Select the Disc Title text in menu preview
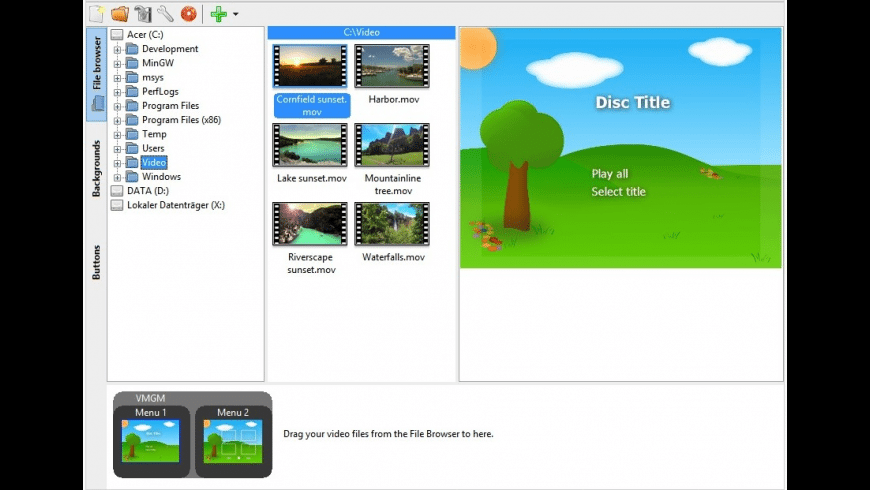The width and height of the screenshot is (870, 490). click(x=633, y=102)
